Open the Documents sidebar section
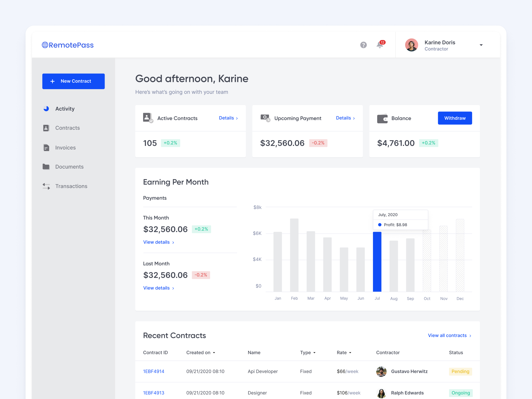This screenshot has height=399, width=532. pos(69,167)
